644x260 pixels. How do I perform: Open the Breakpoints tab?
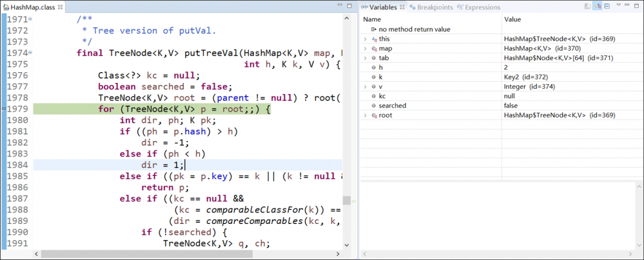coord(431,7)
